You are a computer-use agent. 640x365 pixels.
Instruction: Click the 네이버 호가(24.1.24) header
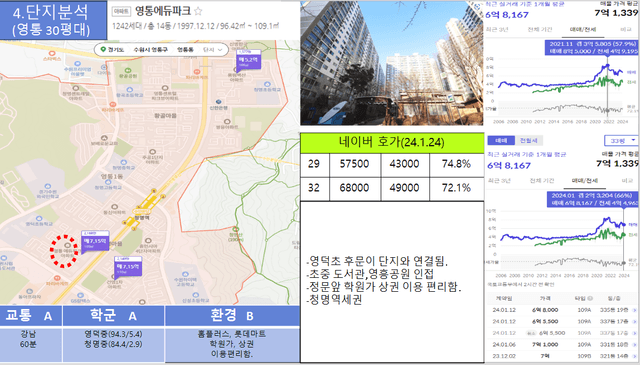click(392, 142)
